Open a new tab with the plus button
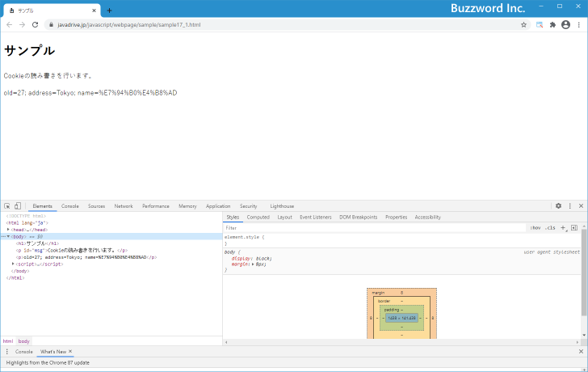This screenshot has height=372, width=588. (109, 11)
